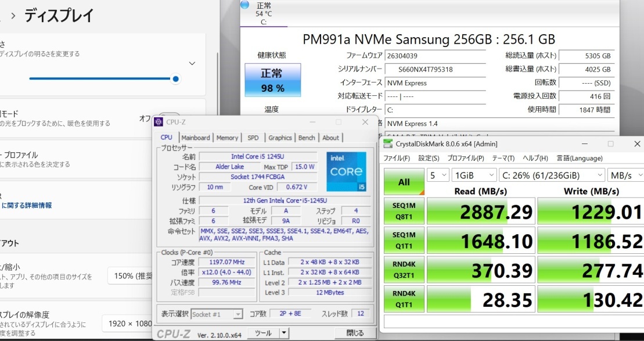Click the blue disk status orb in CrystalDiskInfo
644x341 pixels.
coord(245,5)
